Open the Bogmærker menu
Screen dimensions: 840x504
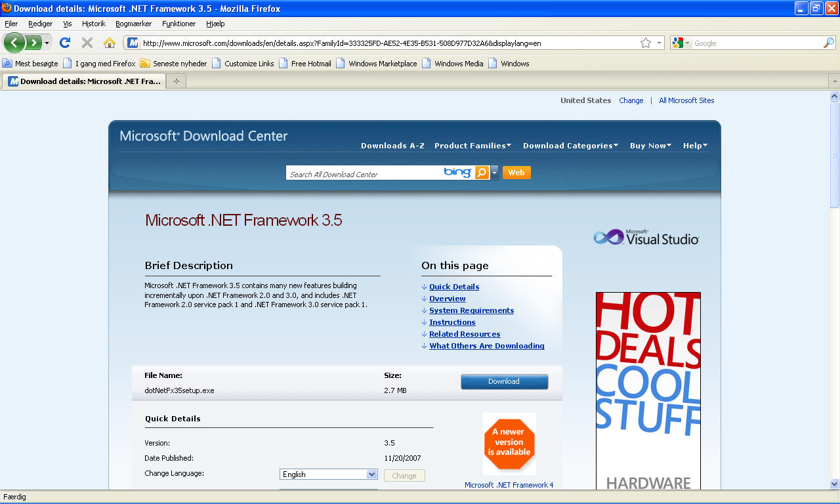click(134, 24)
